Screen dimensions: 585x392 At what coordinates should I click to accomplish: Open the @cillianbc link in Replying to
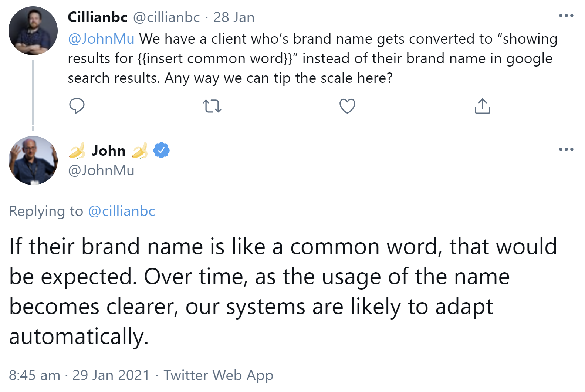[x=121, y=211]
